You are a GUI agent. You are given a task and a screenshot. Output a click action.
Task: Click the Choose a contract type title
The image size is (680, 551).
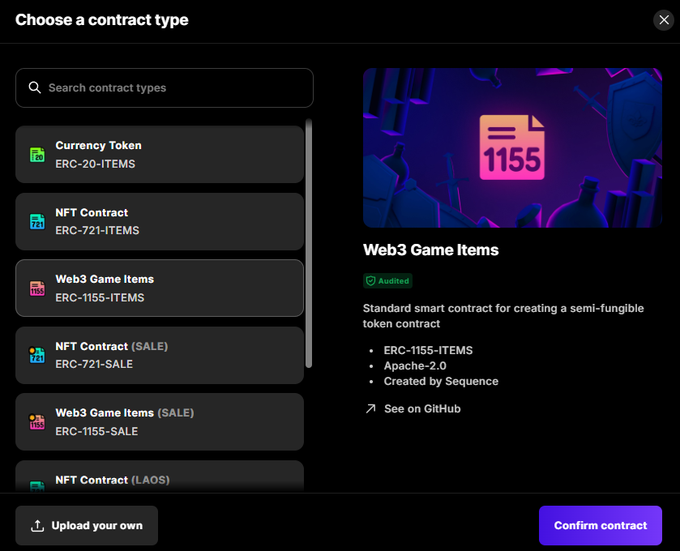[102, 20]
